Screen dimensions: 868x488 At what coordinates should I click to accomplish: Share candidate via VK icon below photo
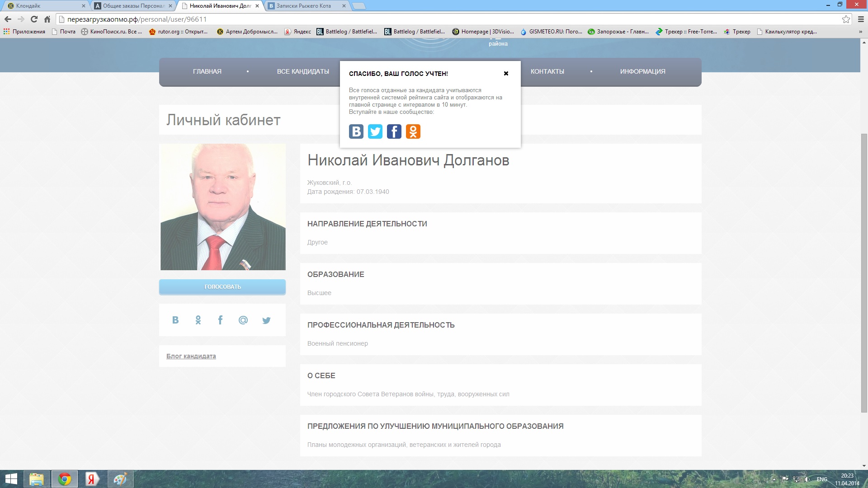[175, 320]
